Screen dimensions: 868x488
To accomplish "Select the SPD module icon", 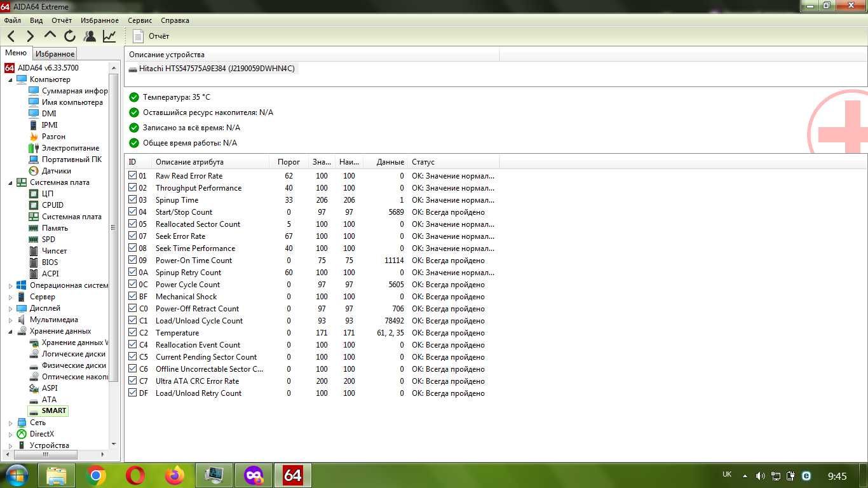I will pos(34,240).
